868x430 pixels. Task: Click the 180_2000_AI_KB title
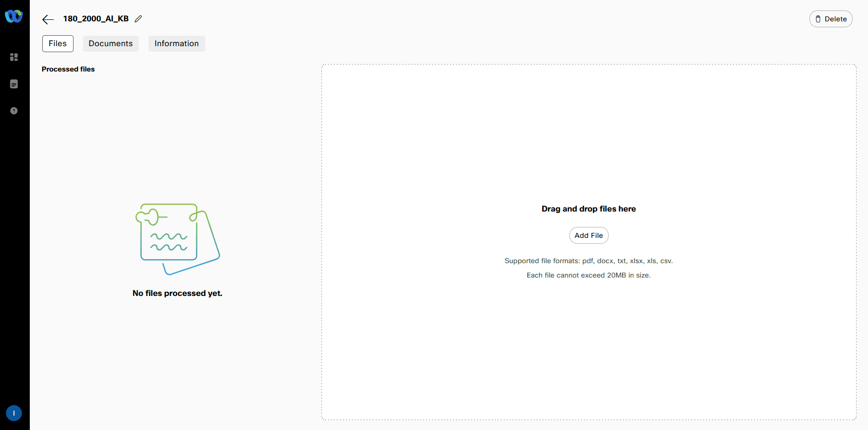point(96,19)
